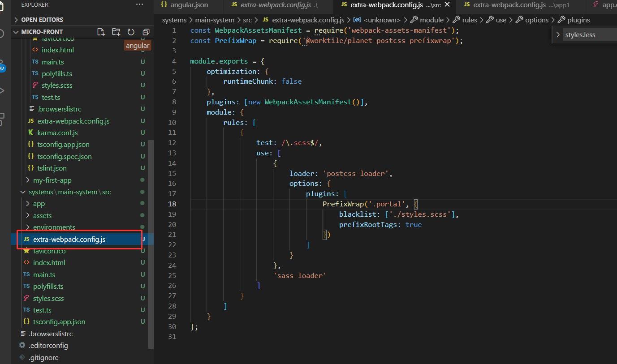The height and width of the screenshot is (364, 617).
Task: Click the 'options' breadcrumb segment
Action: point(537,20)
